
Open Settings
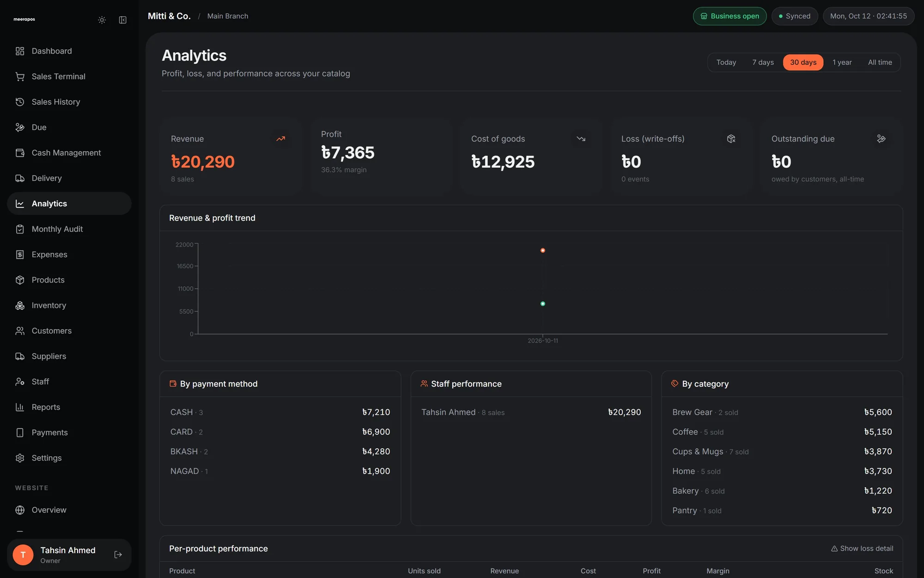pyautogui.click(x=69, y=458)
